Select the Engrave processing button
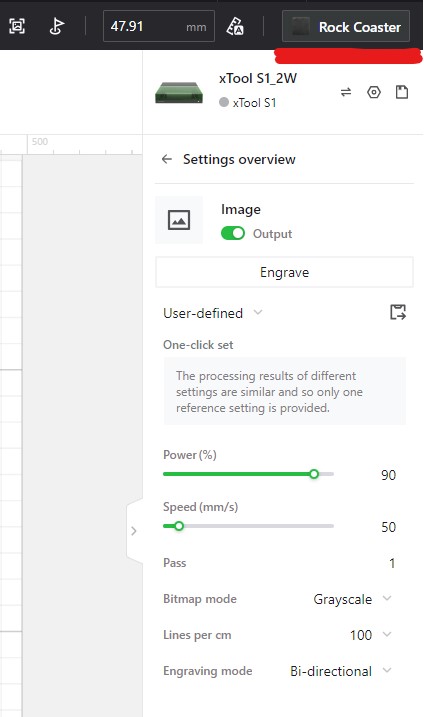The image size is (424, 717). [x=284, y=272]
